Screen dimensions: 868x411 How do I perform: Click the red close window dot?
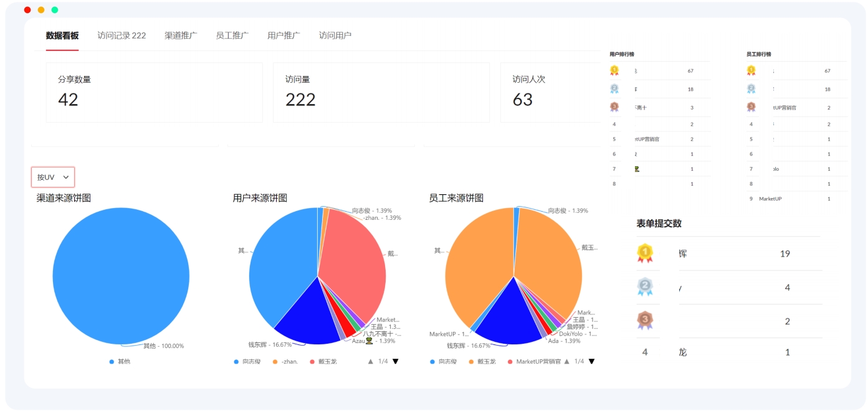tap(27, 10)
